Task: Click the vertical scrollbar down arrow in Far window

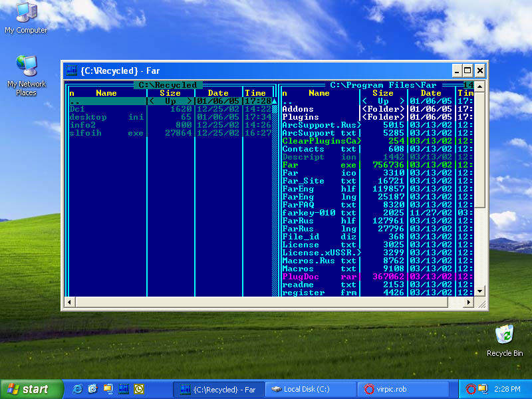Action: pos(479,291)
